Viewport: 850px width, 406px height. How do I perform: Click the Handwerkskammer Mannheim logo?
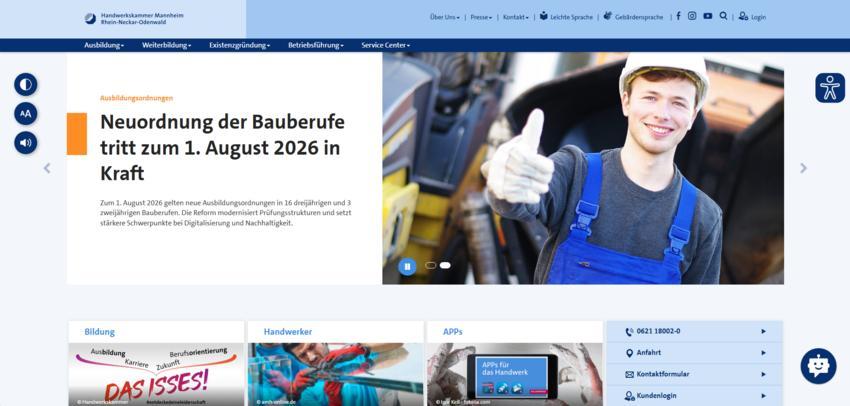pyautogui.click(x=134, y=18)
